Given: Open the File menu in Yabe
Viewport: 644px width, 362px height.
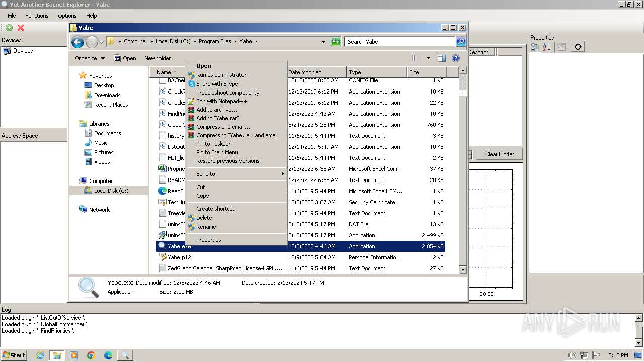Looking at the screenshot, I should pyautogui.click(x=12, y=16).
